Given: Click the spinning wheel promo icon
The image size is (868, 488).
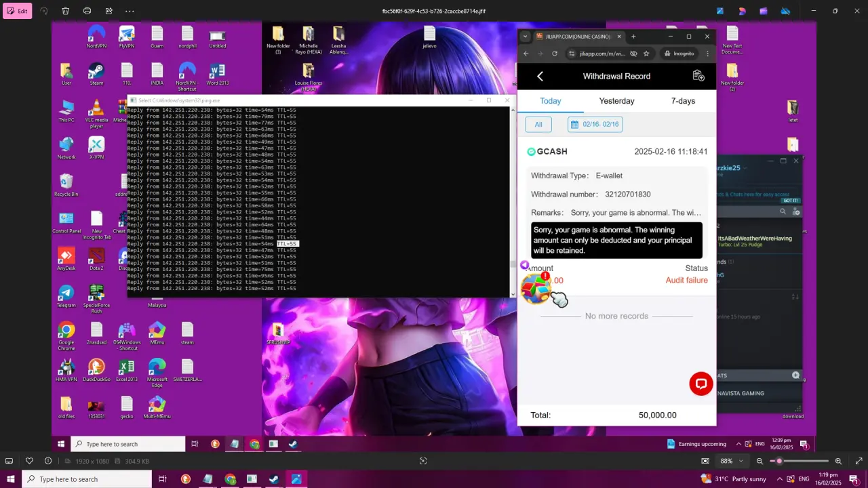Looking at the screenshot, I should [x=536, y=289].
